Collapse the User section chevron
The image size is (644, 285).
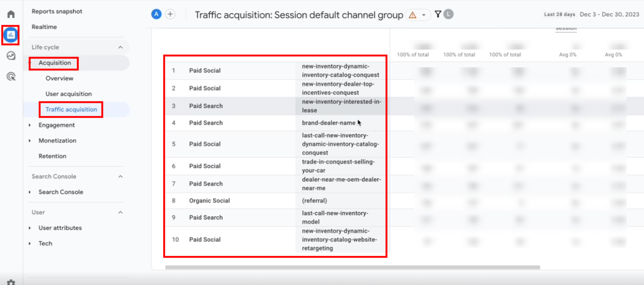click(x=120, y=212)
